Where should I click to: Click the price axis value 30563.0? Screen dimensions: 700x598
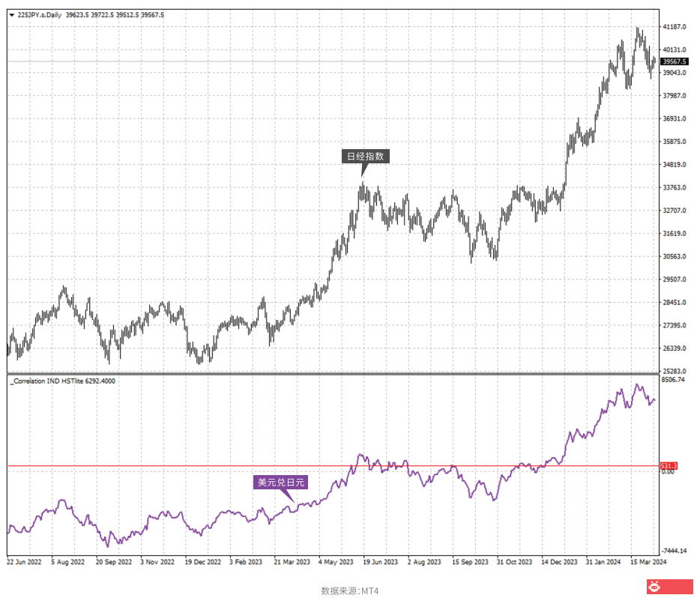674,256
